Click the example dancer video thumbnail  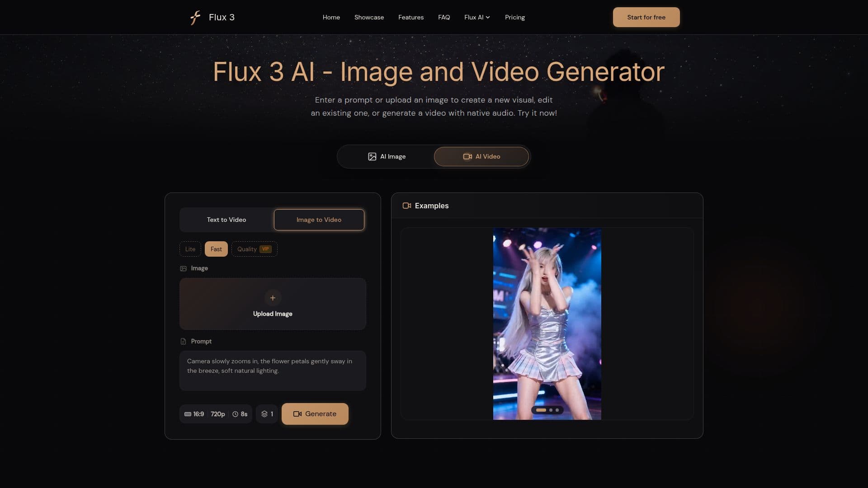pyautogui.click(x=547, y=324)
